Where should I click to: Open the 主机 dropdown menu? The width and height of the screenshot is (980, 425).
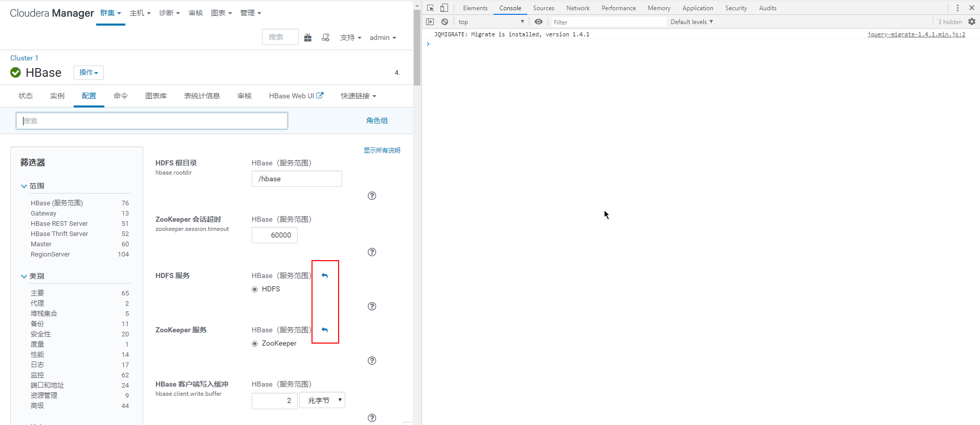coord(140,13)
